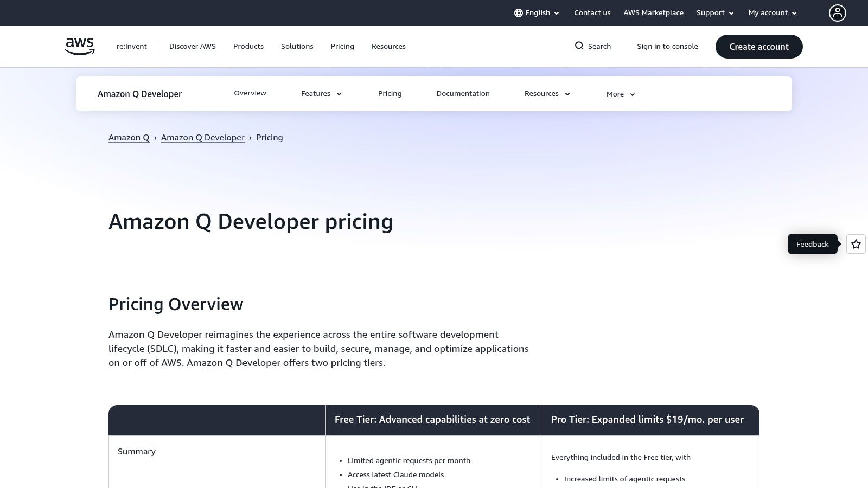Viewport: 868px width, 488px height.
Task: Click the Summary row label
Action: [x=137, y=451]
